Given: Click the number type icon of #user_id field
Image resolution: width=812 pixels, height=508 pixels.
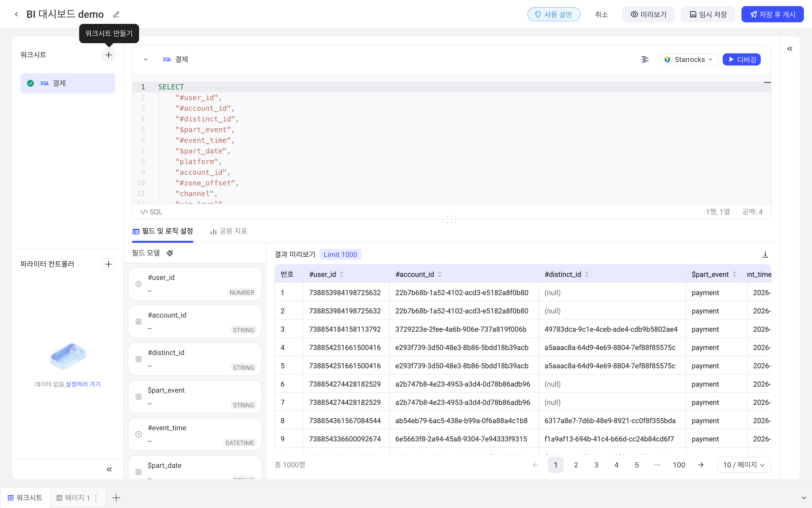Looking at the screenshot, I should tap(138, 284).
